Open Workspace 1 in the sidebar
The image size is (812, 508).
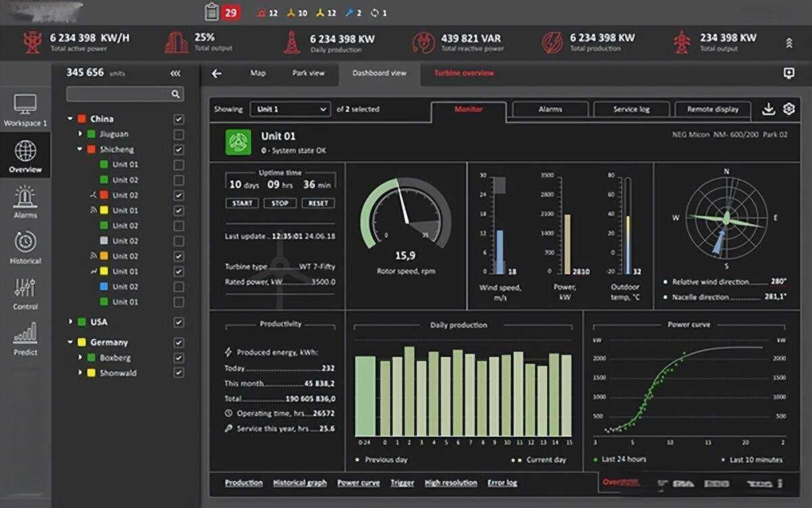tap(26, 110)
